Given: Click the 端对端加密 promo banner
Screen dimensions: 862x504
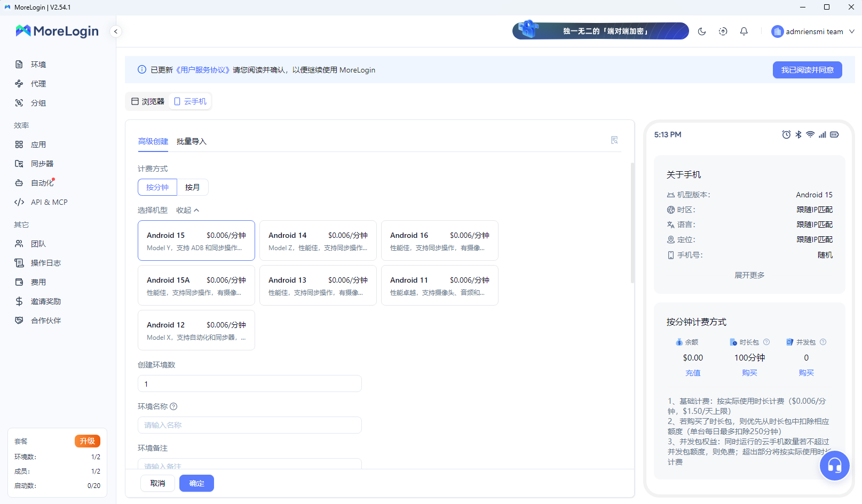Looking at the screenshot, I should [600, 31].
